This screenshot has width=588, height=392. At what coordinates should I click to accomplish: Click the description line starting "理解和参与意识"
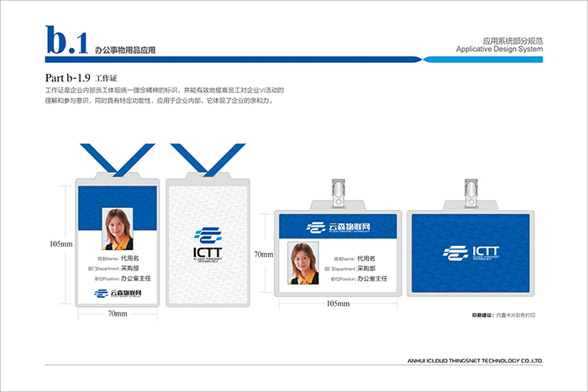(159, 101)
